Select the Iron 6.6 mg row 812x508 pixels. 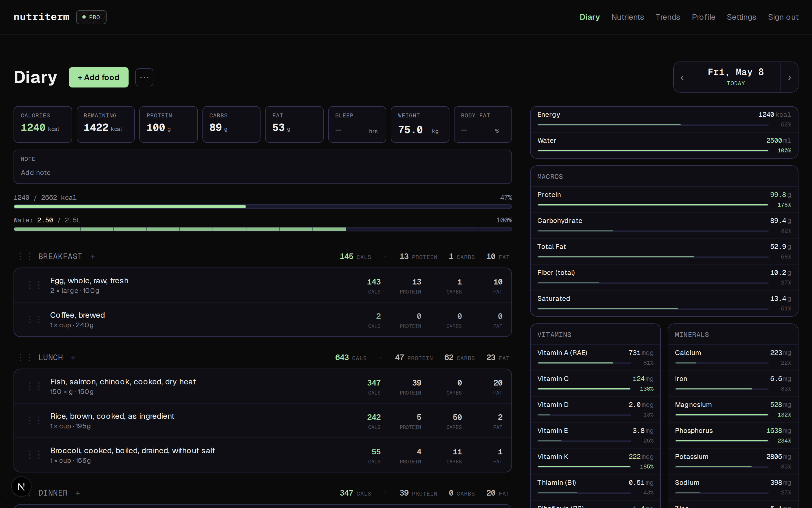pos(733,383)
